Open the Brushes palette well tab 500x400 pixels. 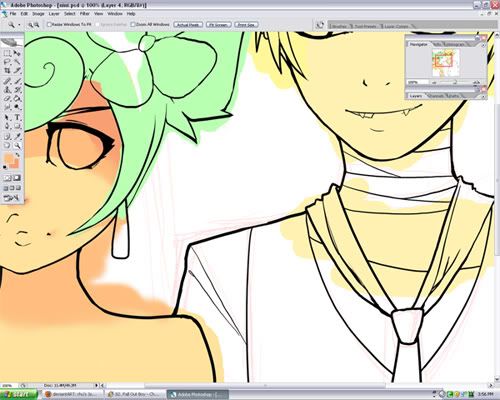339,26
